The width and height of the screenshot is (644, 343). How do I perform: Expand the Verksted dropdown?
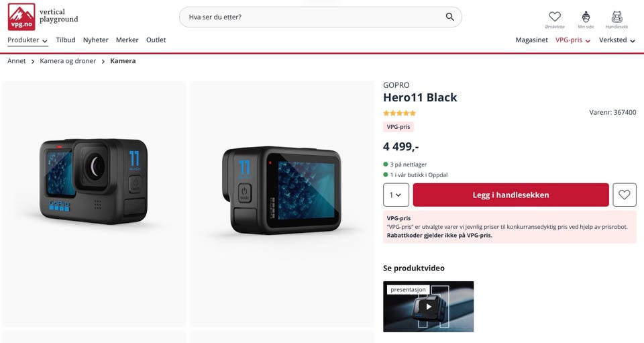pos(617,40)
